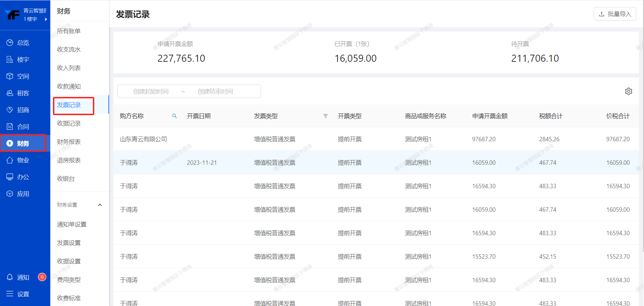Click the 创建结束时间 date field
The width and height of the screenshot is (644, 306).
(x=215, y=92)
